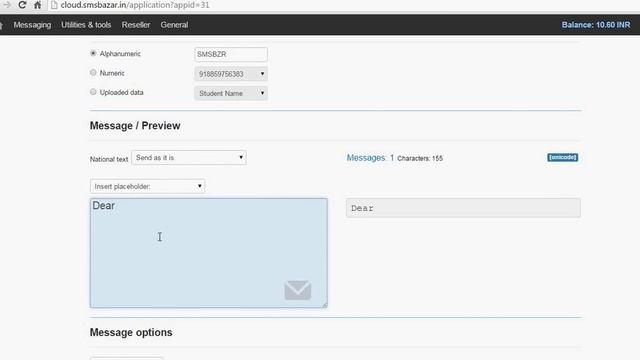Image resolution: width=640 pixels, height=360 pixels.
Task: Click the browser forward arrow
Action: click(x=7, y=5)
